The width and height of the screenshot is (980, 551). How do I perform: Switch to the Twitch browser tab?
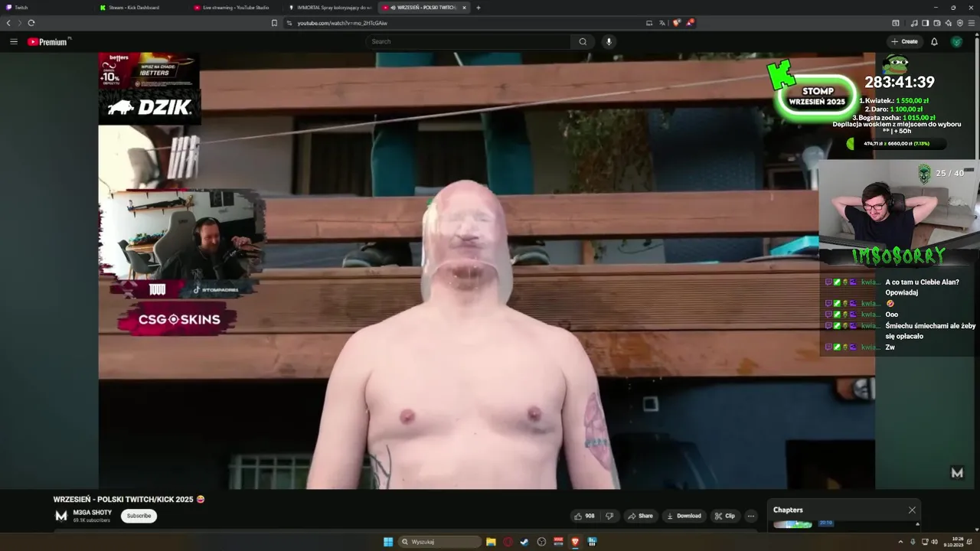(x=46, y=8)
